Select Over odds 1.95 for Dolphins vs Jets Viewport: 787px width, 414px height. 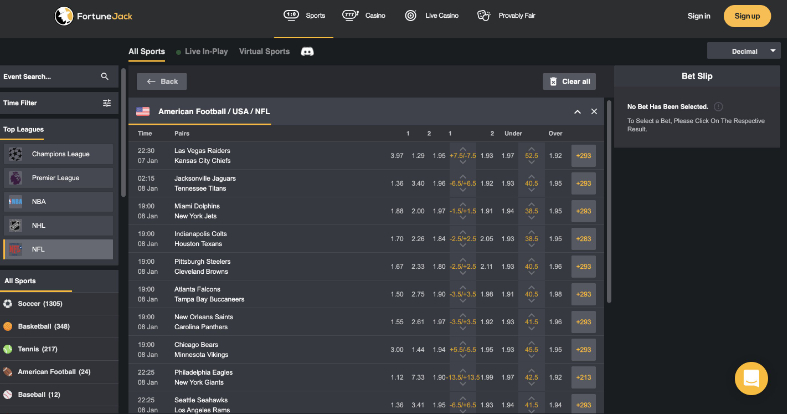(555, 211)
